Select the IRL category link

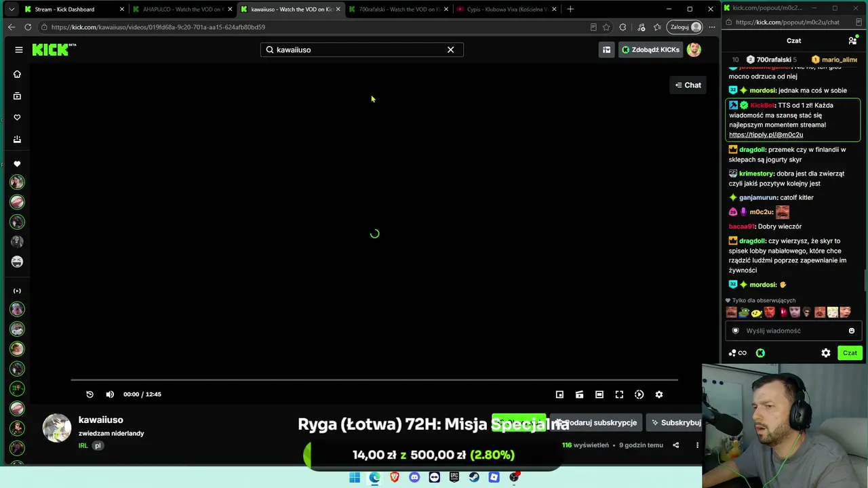click(x=83, y=445)
